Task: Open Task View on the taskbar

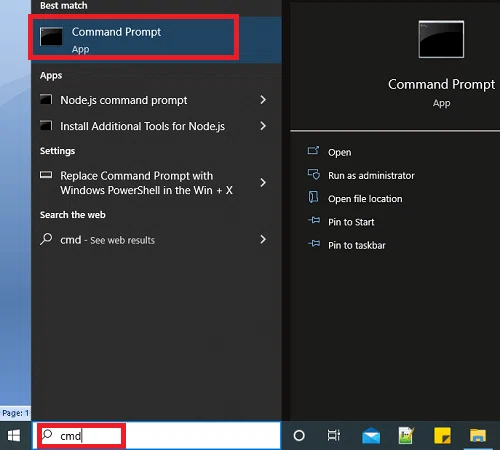Action: 334,435
